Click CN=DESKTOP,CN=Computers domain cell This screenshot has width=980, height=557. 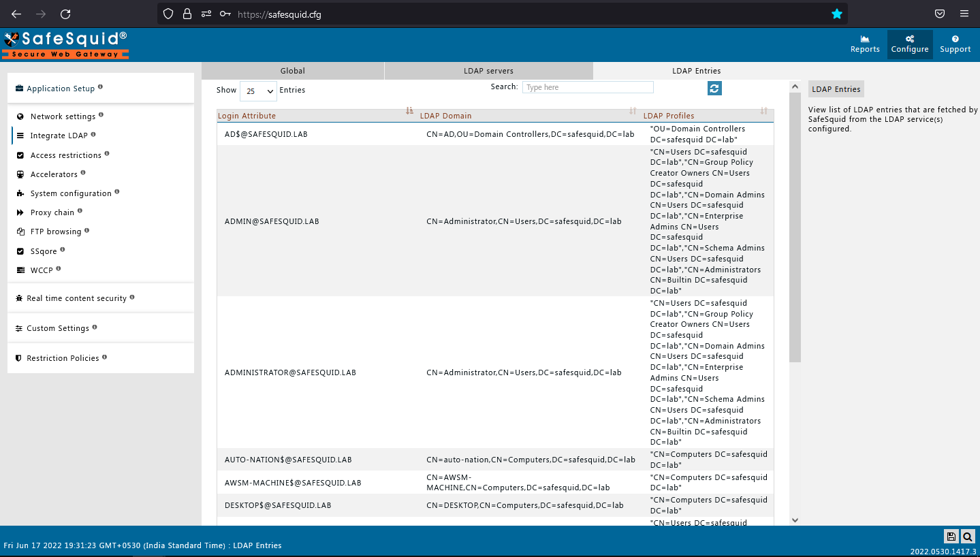coord(524,505)
